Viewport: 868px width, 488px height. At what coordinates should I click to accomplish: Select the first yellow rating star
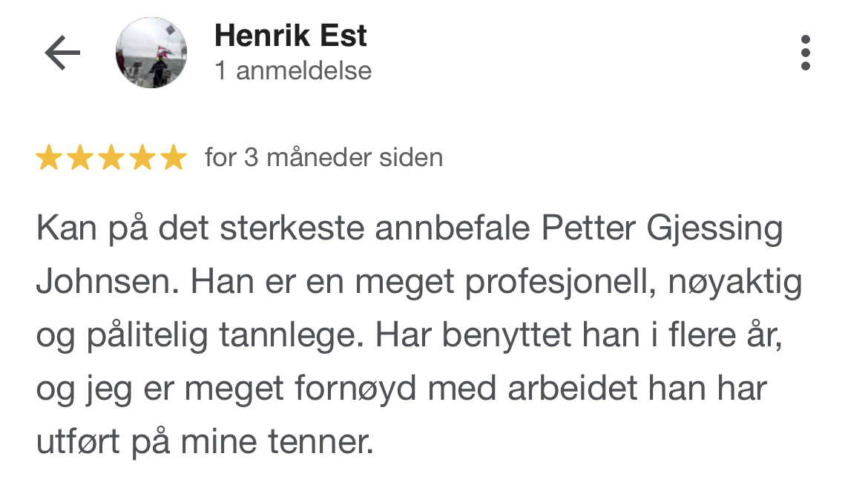[49, 157]
